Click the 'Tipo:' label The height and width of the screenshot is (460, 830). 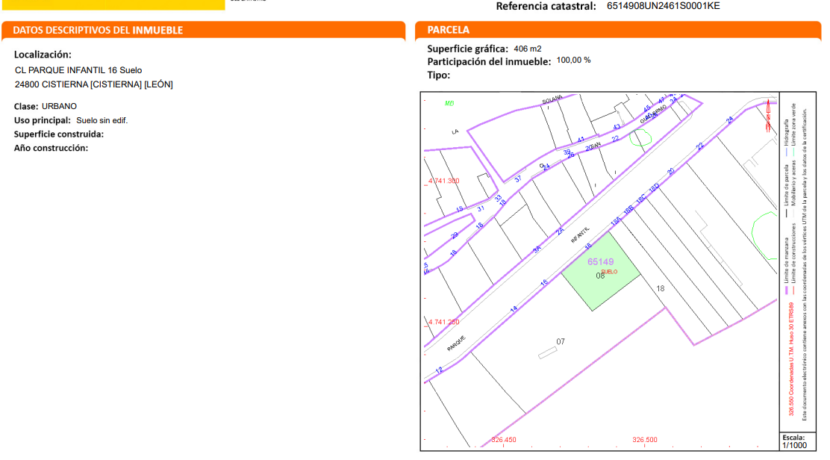439,75
